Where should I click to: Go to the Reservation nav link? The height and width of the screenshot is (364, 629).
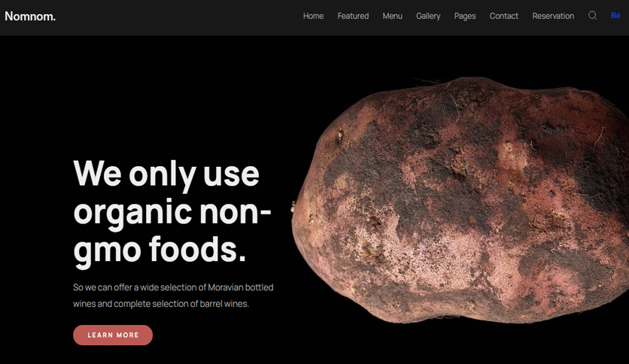pyautogui.click(x=553, y=16)
